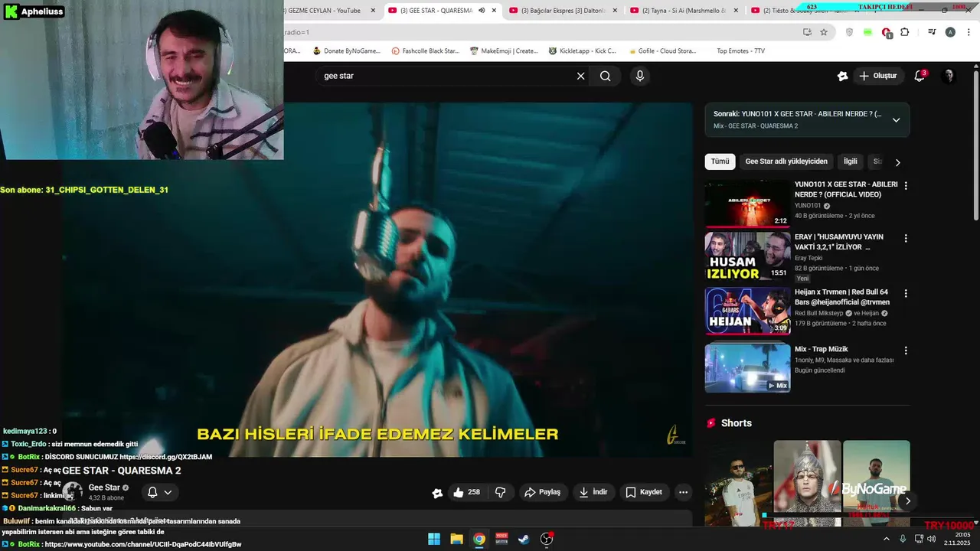
Task: Open options menu for Heijan x Trvmen video
Action: 906,293
